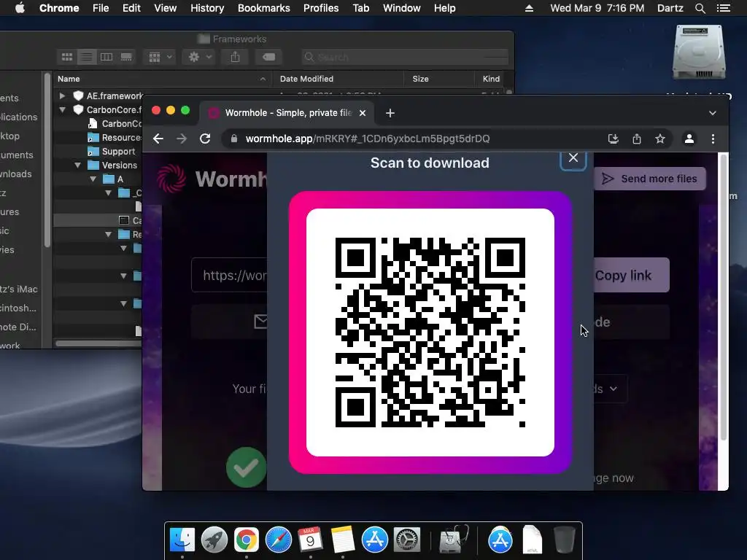Open Finder from the Dock

tap(182, 540)
